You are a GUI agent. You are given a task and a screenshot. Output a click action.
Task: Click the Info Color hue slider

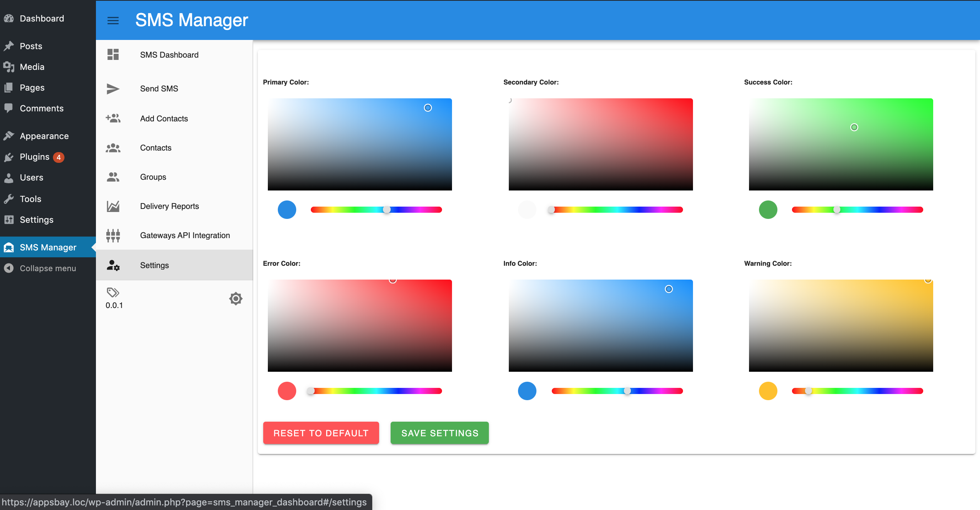point(617,391)
